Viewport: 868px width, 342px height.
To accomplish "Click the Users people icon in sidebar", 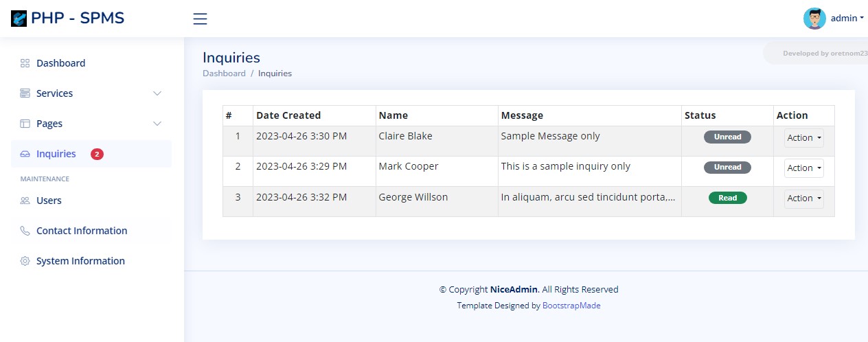I will (25, 201).
